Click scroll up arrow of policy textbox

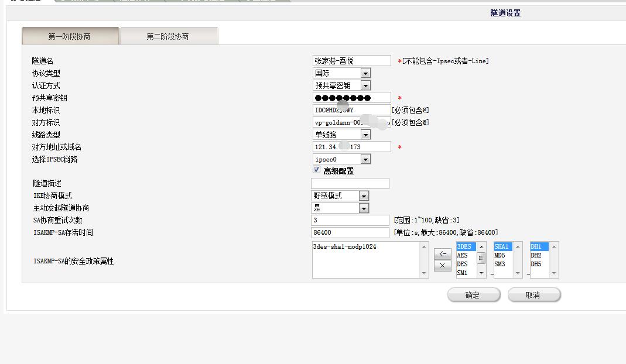coord(424,247)
